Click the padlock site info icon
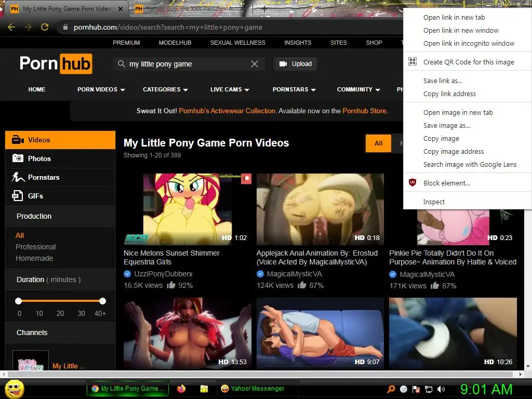Image resolution: width=532 pixels, height=399 pixels. pyautogui.click(x=65, y=27)
